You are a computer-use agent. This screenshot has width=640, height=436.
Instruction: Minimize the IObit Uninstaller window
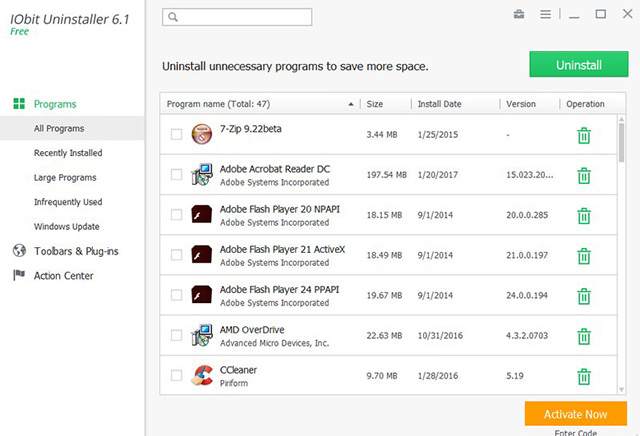click(x=574, y=15)
